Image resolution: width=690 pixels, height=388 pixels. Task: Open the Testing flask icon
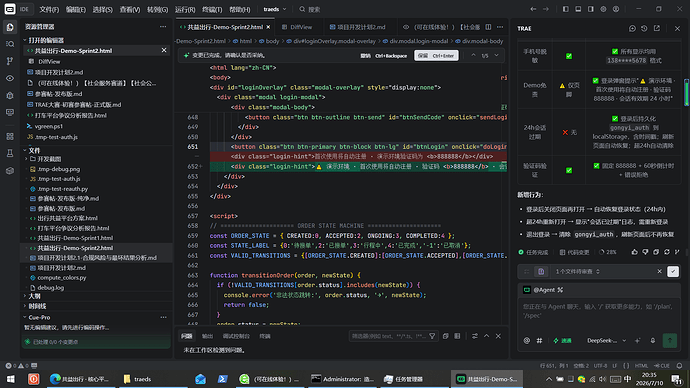click(10, 153)
